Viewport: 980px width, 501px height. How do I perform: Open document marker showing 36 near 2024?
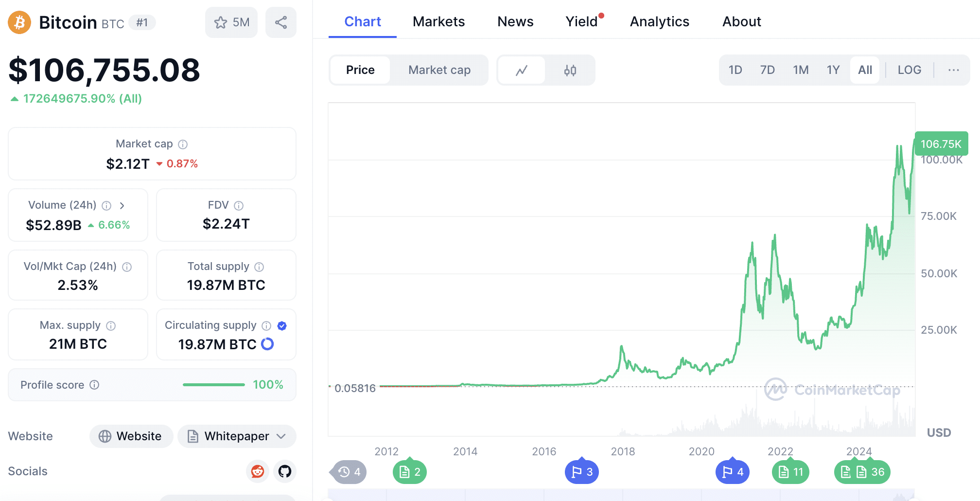point(862,472)
